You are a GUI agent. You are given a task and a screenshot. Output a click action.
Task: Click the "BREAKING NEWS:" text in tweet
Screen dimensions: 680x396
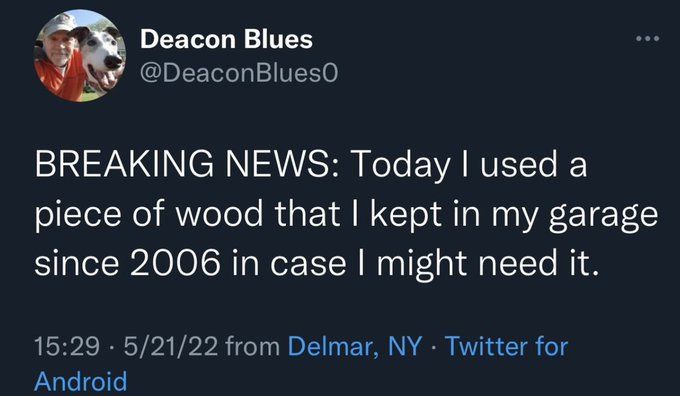[x=187, y=165]
